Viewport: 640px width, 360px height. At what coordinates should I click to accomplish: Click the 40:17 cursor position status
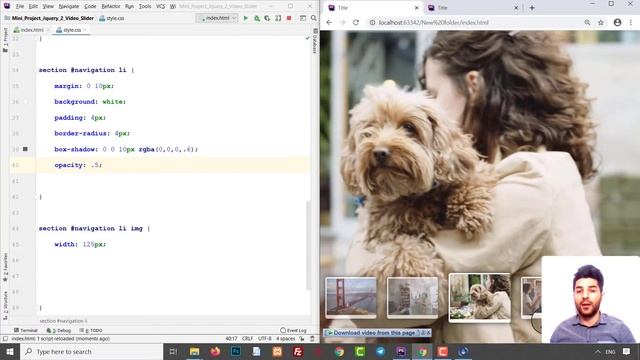tap(231, 339)
